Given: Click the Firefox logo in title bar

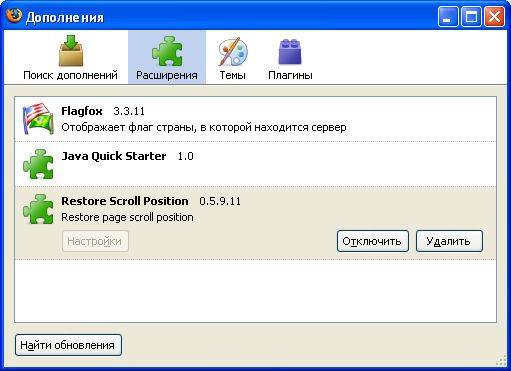Looking at the screenshot, I should (x=14, y=15).
